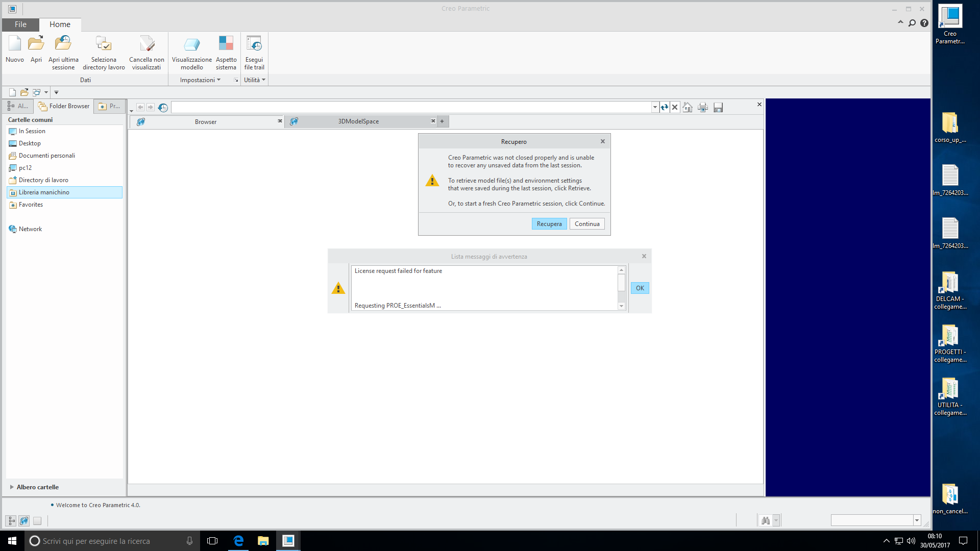
Task: Close the 3DModelSpace browser tab
Action: point(433,121)
